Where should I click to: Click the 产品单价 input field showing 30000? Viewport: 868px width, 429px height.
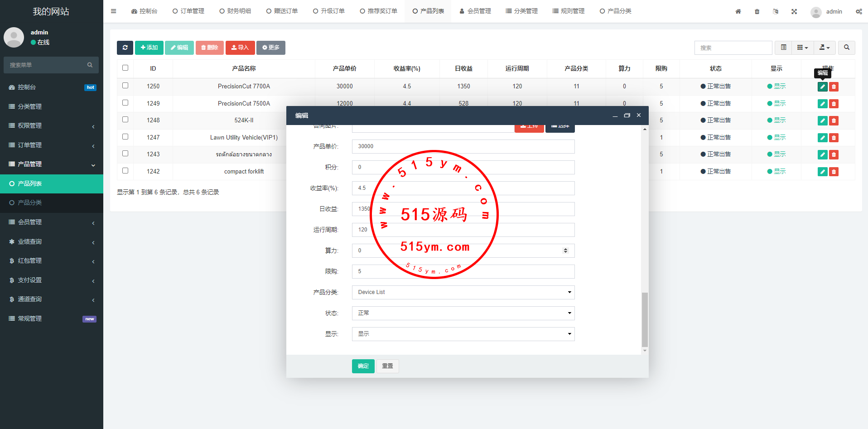point(463,146)
